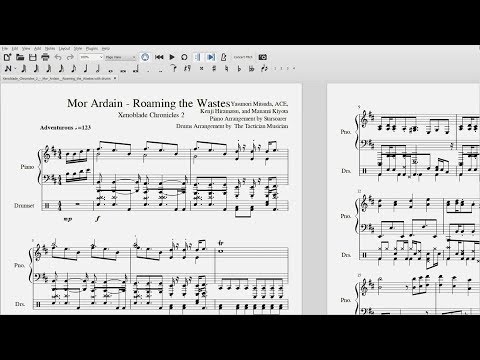Print the score with printer icon
Screen dimensions: 480x360
coord(45,57)
